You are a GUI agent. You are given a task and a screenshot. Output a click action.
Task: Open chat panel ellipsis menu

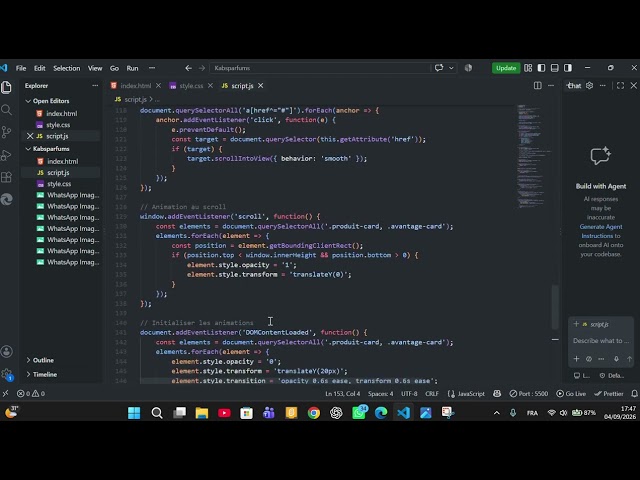(603, 86)
